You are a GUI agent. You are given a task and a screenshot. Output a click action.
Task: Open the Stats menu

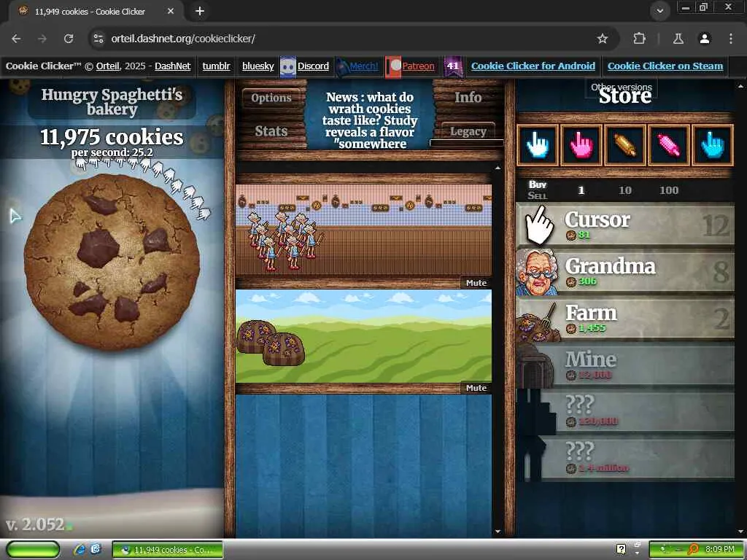coord(271,131)
